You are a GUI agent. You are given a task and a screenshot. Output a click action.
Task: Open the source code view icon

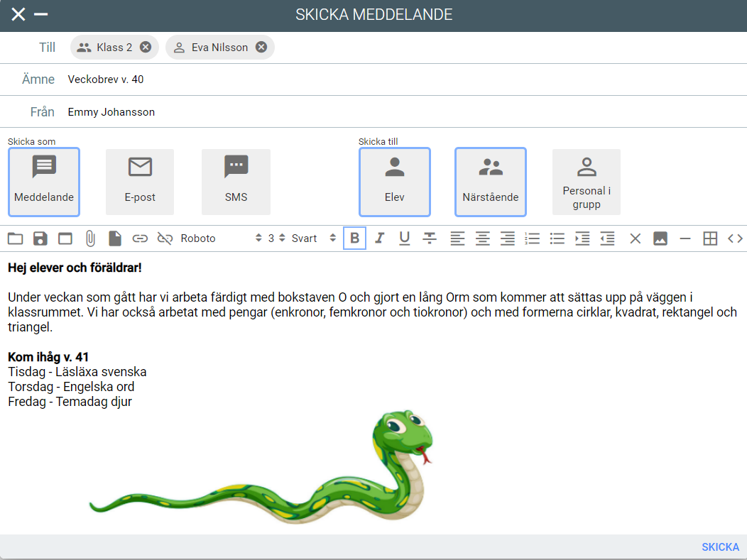(x=735, y=238)
